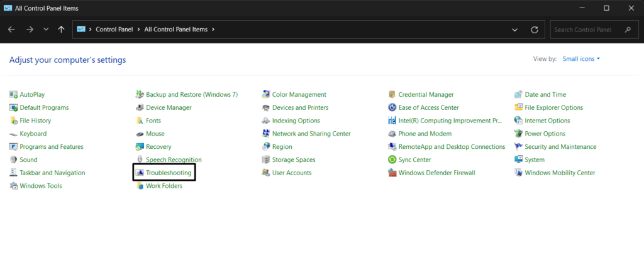644x265 pixels.
Task: Expand the View by Small icons dropdown
Action: click(581, 59)
